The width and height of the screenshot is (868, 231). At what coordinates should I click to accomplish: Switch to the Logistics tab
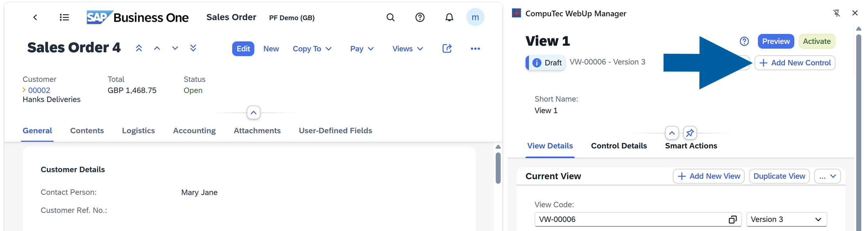point(138,131)
